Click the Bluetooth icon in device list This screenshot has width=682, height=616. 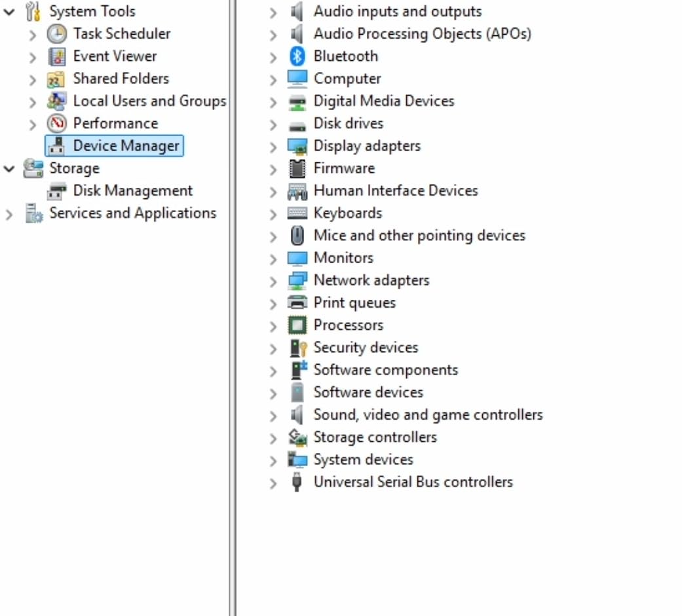[297, 56]
